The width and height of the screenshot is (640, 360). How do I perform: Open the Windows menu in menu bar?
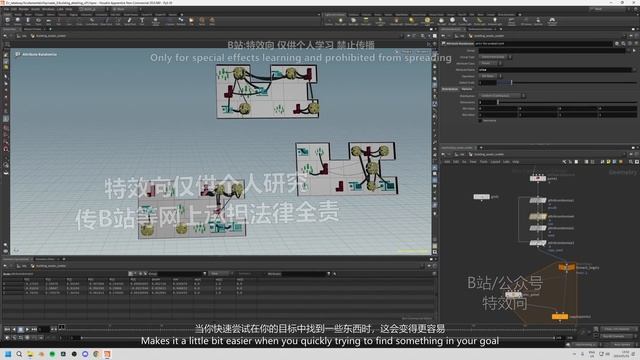tap(48, 9)
